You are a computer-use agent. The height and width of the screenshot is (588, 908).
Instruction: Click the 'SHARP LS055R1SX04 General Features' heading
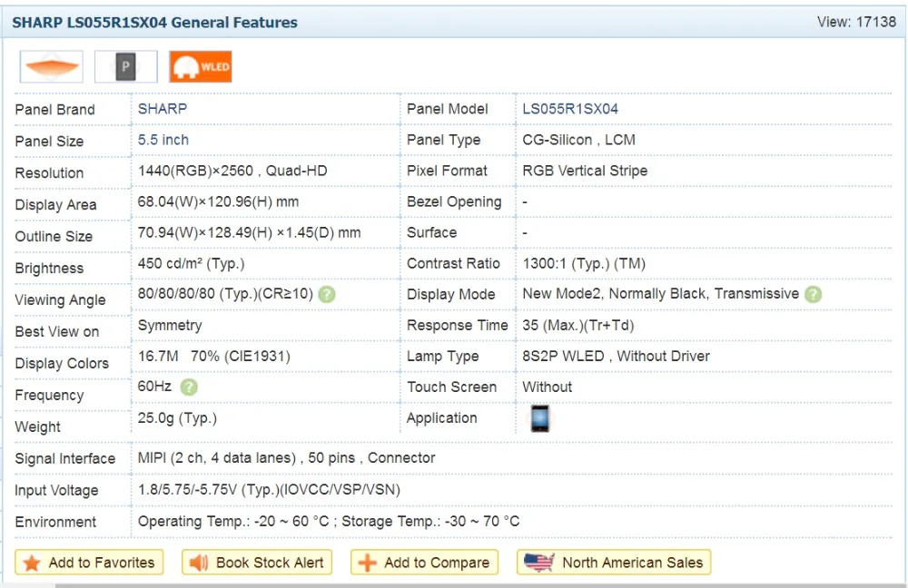[154, 23]
